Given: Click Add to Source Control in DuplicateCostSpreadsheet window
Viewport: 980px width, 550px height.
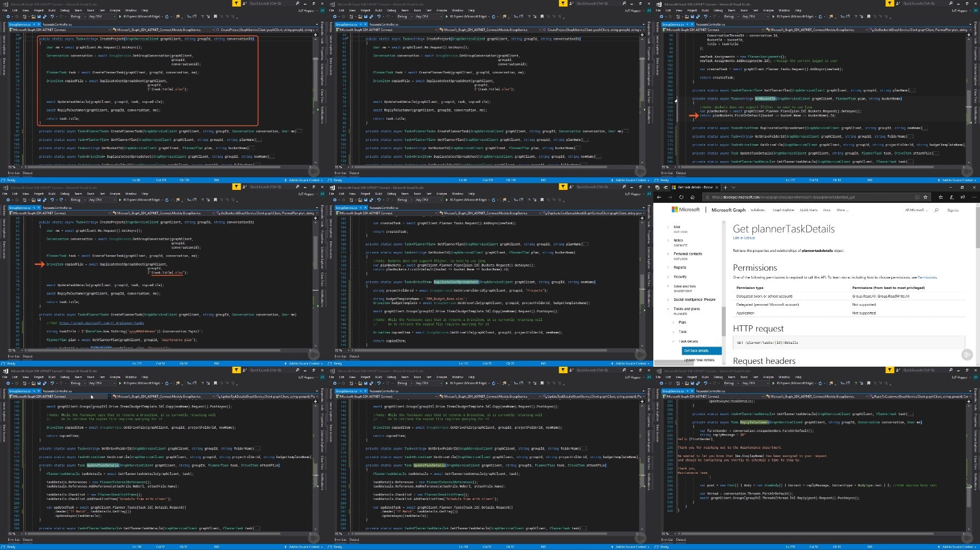Looking at the screenshot, I should pos(631,363).
